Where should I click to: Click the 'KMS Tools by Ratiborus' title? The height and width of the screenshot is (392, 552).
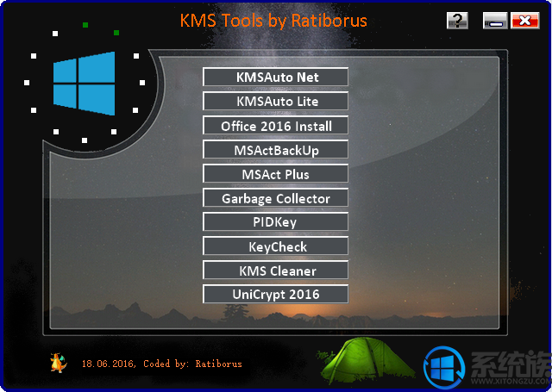point(273,21)
